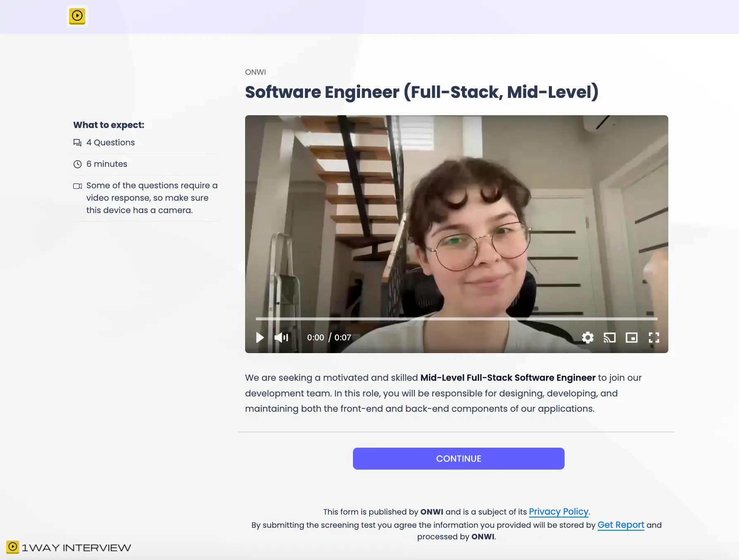Enable picture-in-picture mode

tap(632, 337)
